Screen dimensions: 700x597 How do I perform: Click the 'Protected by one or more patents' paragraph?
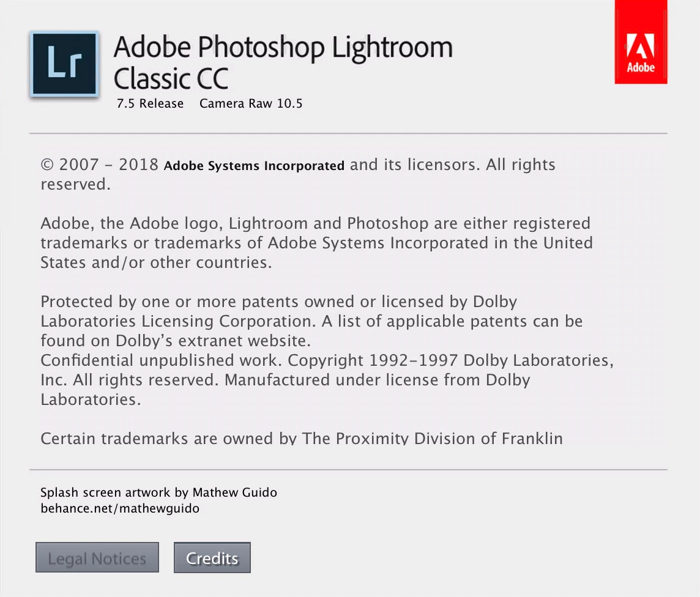pyautogui.click(x=278, y=302)
